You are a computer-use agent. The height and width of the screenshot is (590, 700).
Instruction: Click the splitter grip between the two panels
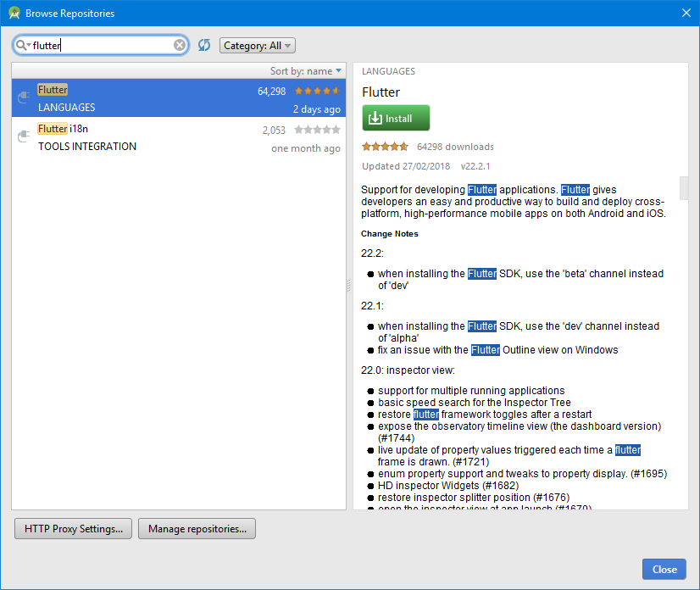(x=348, y=286)
